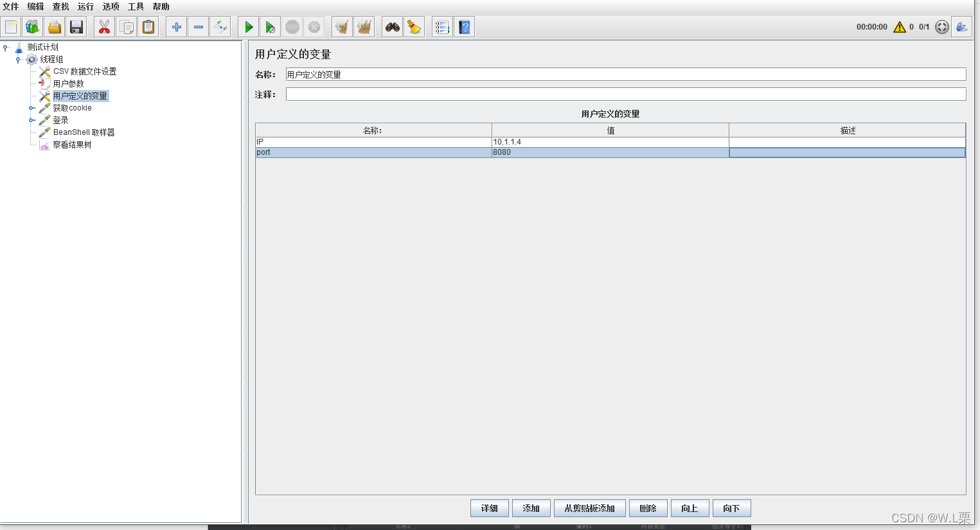Click the port name cell
This screenshot has width=980, height=530.
(373, 152)
